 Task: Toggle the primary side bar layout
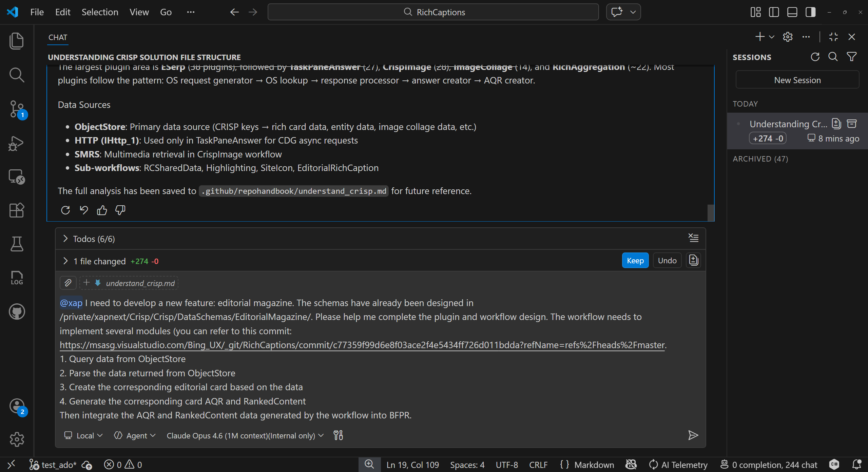point(774,12)
